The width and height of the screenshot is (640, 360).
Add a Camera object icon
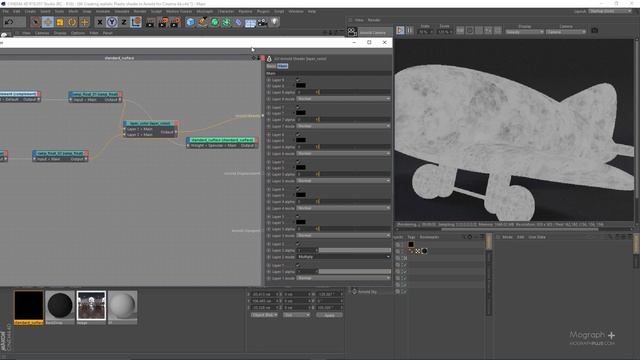tap(262, 22)
